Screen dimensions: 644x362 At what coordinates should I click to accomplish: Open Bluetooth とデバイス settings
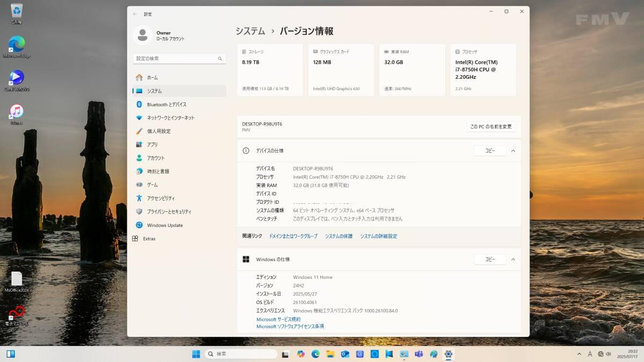166,105
